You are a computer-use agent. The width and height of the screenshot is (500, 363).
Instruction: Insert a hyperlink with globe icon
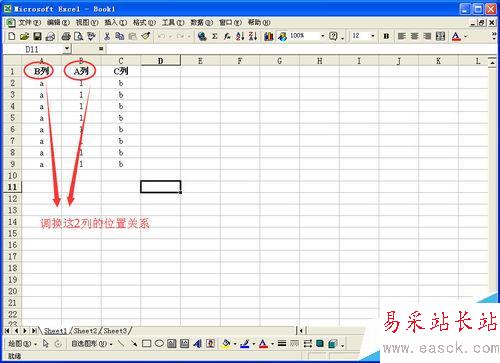(x=202, y=36)
